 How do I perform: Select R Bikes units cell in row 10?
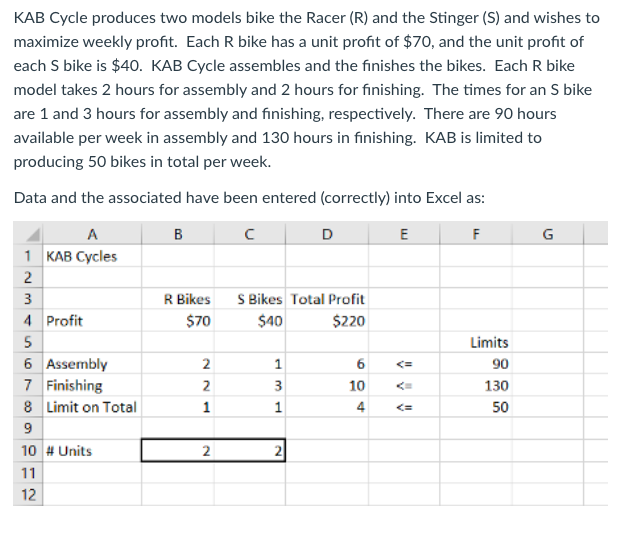(x=178, y=450)
